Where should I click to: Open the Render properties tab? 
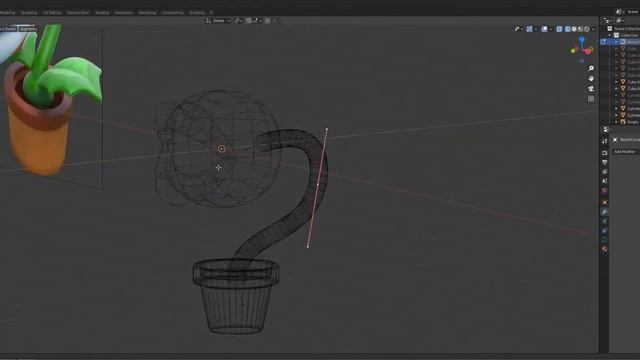[604, 153]
